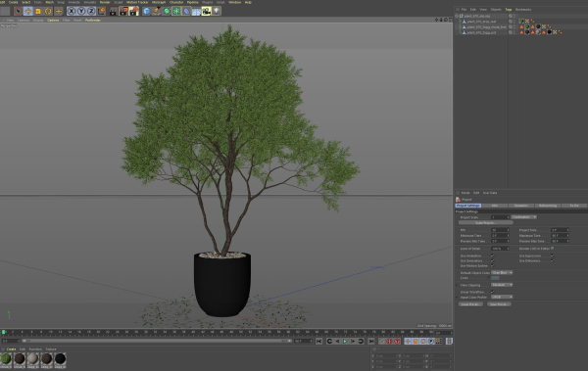Open the Material Manager Create menu

(11, 349)
